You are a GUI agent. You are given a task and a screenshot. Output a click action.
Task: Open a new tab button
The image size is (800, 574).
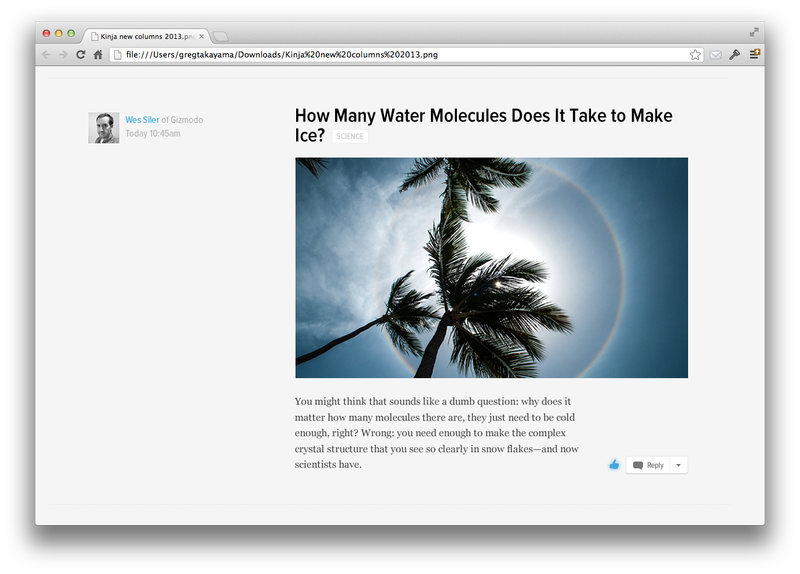click(x=220, y=36)
